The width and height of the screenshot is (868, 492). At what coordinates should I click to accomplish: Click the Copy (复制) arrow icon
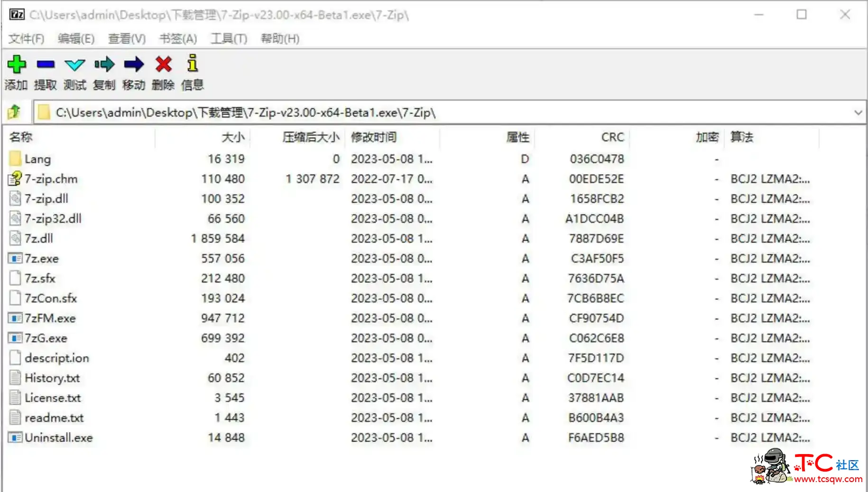(104, 64)
